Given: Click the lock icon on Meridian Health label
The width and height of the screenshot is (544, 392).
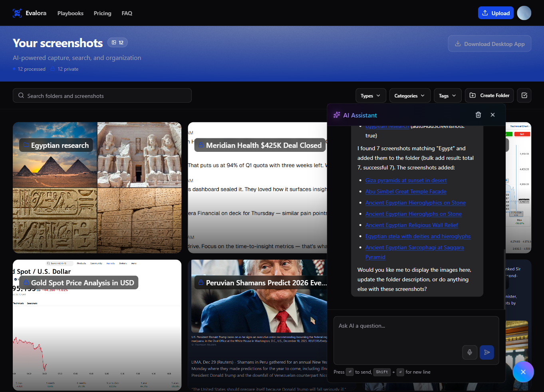Looking at the screenshot, I should tap(201, 145).
